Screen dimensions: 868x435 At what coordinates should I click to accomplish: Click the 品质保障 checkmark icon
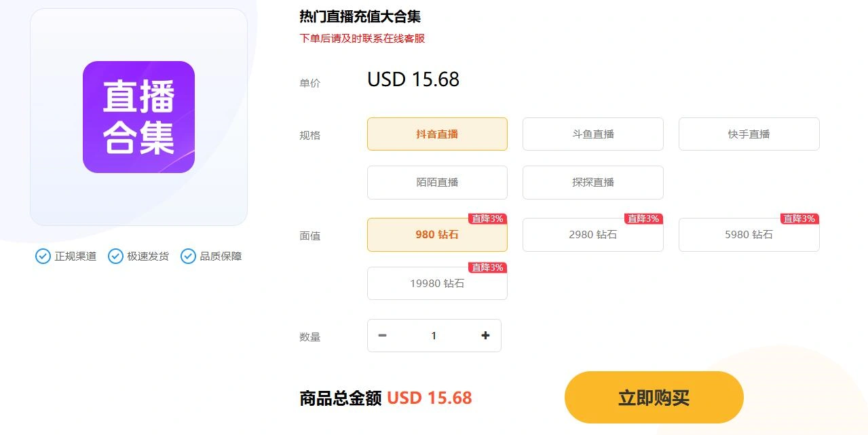pyautogui.click(x=188, y=256)
